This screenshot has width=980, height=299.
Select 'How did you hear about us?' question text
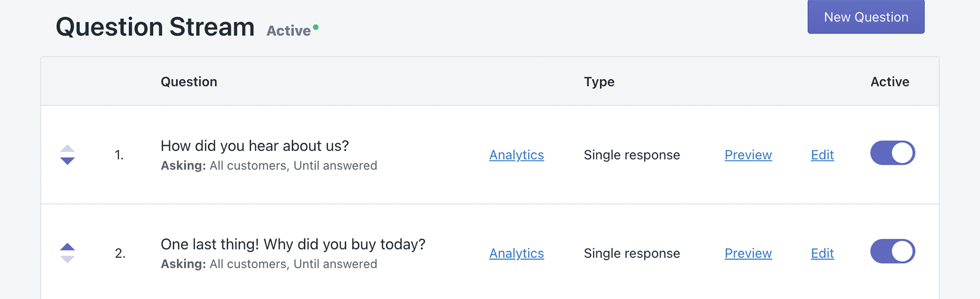(254, 146)
